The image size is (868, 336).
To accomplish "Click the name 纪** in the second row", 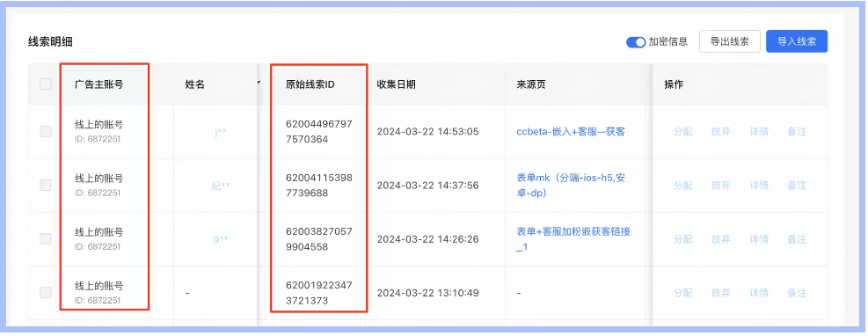I will 221,186.
